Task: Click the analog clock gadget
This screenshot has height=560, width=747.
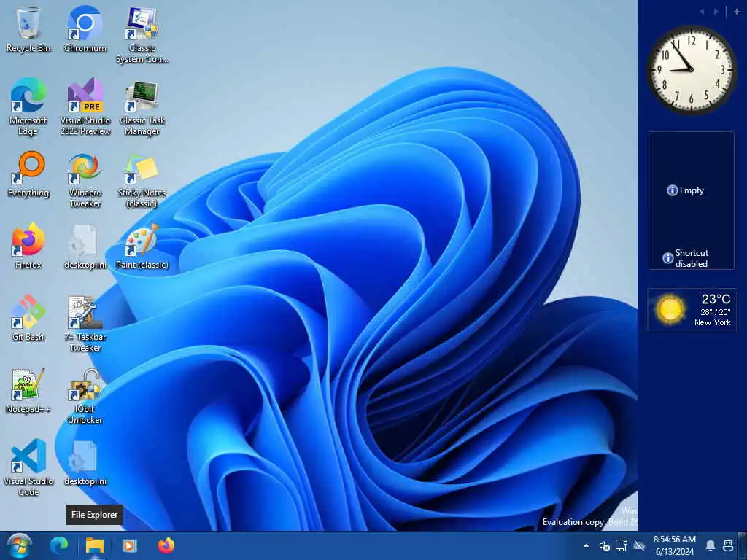Action: point(692,70)
